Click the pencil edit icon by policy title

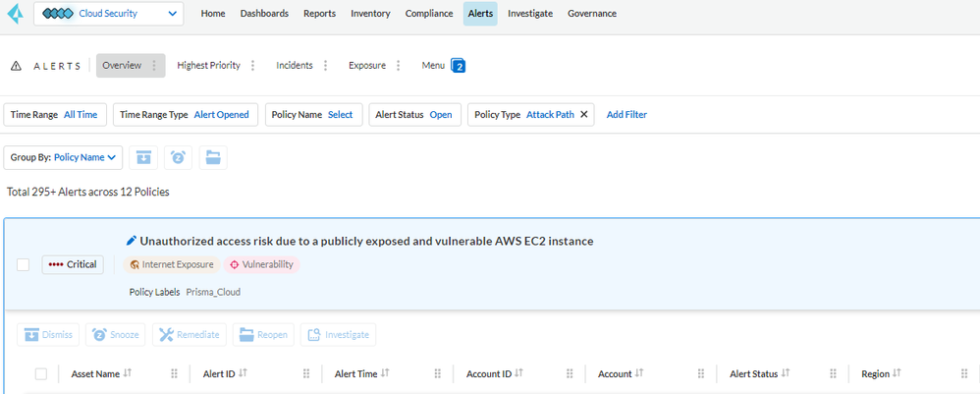(132, 241)
